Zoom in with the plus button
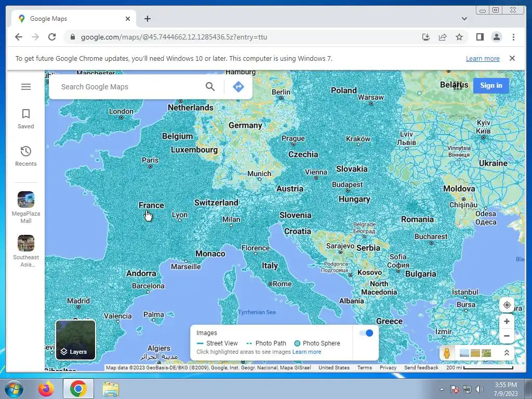This screenshot has width=532, height=399. click(507, 321)
